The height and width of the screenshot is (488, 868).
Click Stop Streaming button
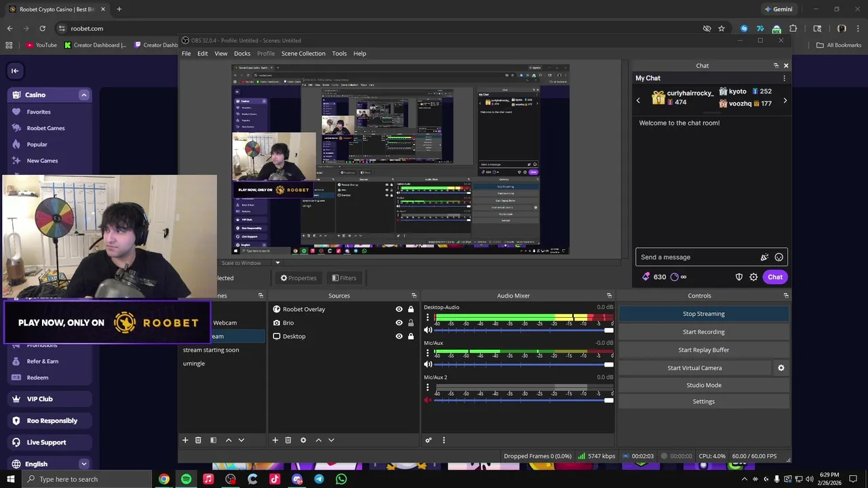(x=704, y=314)
